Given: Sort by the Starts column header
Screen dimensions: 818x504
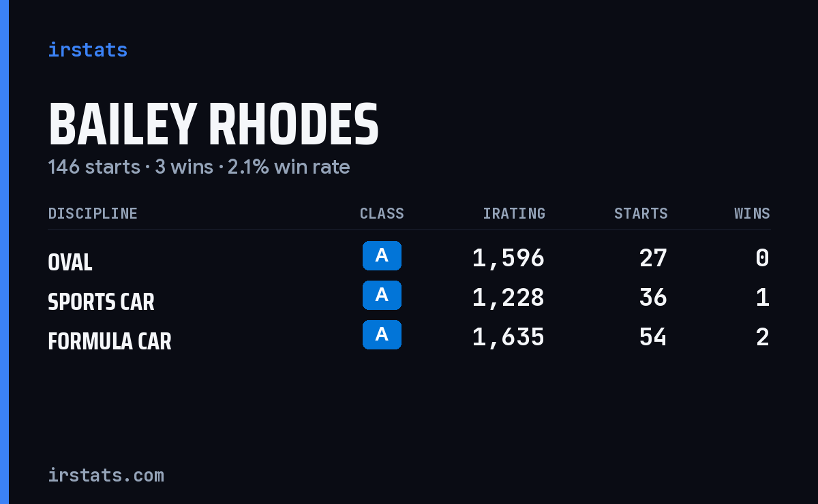Looking at the screenshot, I should [x=641, y=213].
